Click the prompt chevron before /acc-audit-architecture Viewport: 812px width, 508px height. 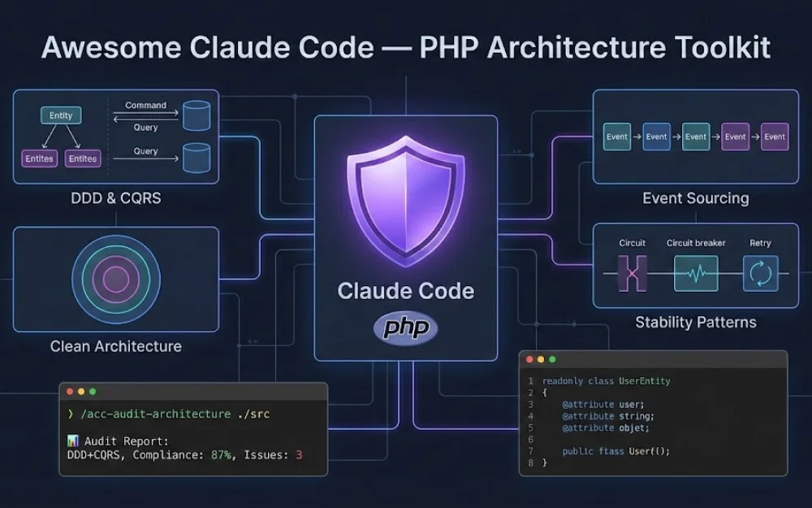tap(71, 414)
